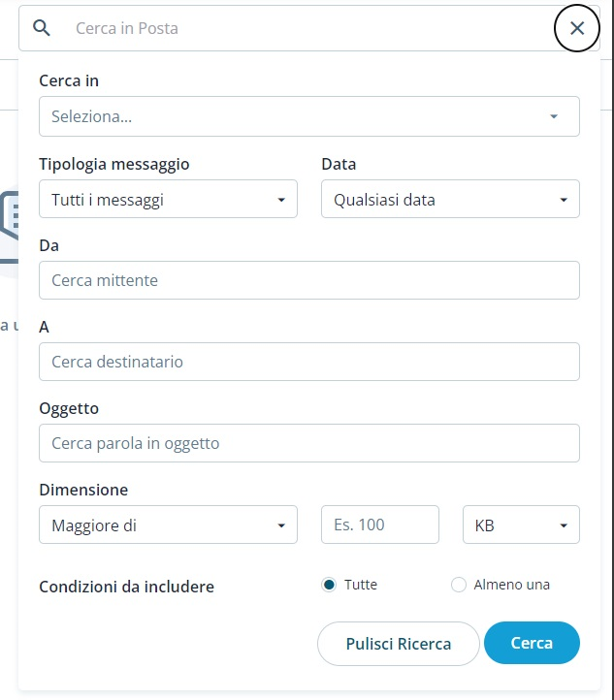The height and width of the screenshot is (700, 614).
Task: Open the Maggiore di size dropdown
Action: click(167, 525)
